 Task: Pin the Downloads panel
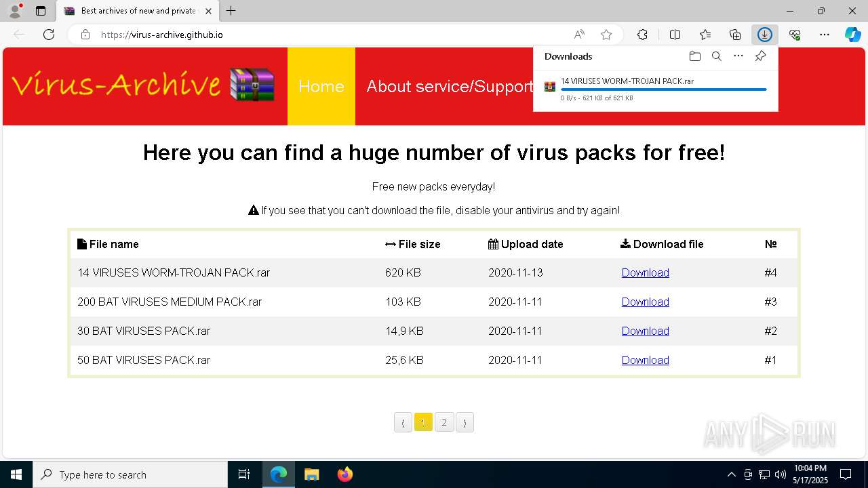760,56
